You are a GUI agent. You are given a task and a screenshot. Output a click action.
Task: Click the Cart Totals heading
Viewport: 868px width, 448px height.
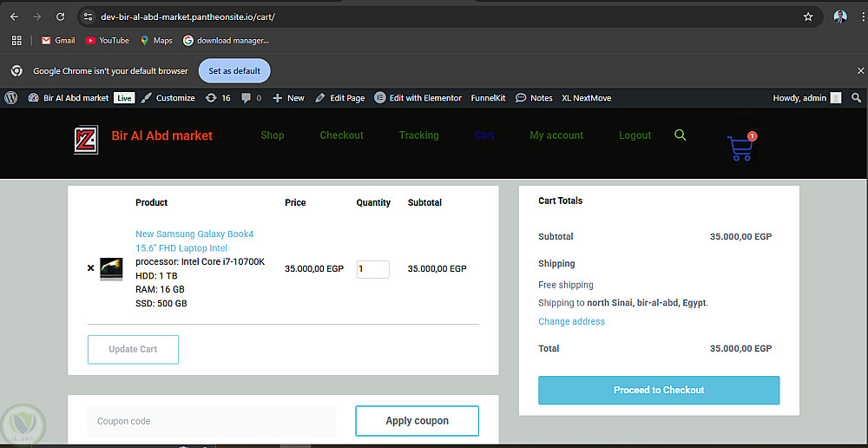click(560, 201)
